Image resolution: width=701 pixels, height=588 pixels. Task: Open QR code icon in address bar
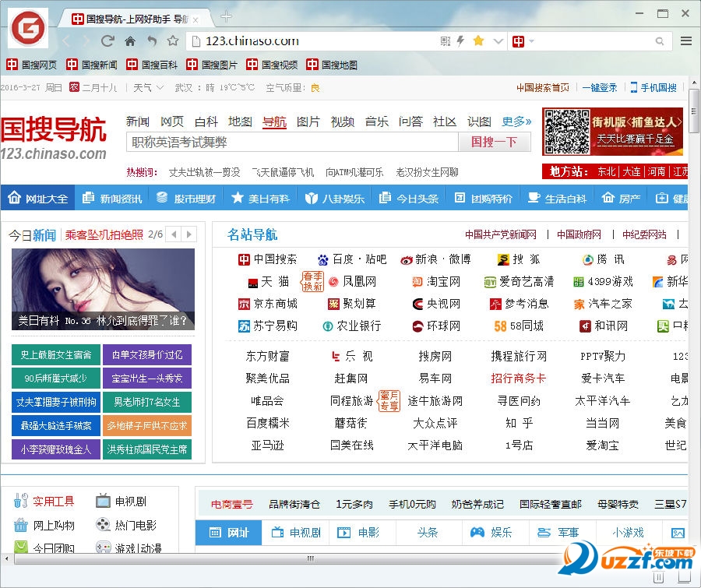tap(446, 41)
